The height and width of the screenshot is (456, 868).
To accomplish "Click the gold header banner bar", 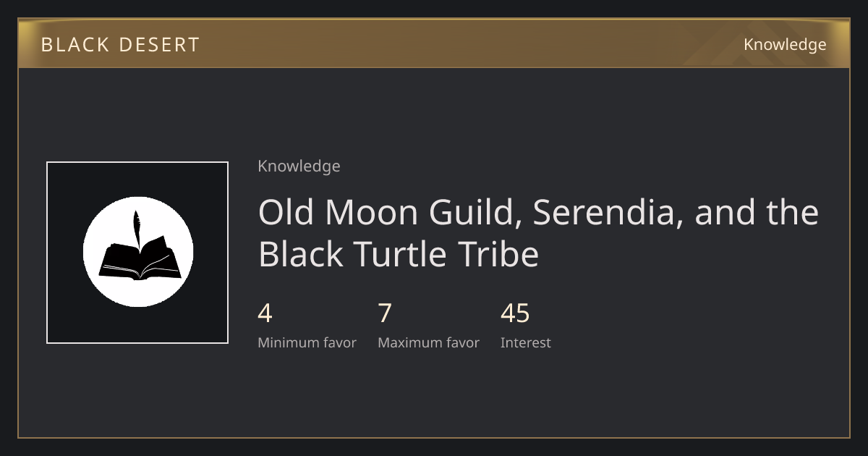I will point(434,43).
